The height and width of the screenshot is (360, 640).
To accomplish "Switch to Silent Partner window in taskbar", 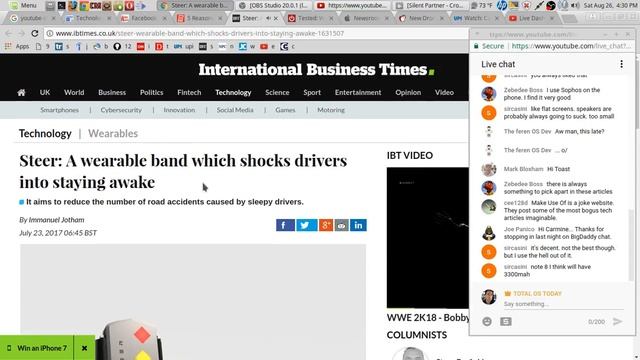I will [x=429, y=5].
